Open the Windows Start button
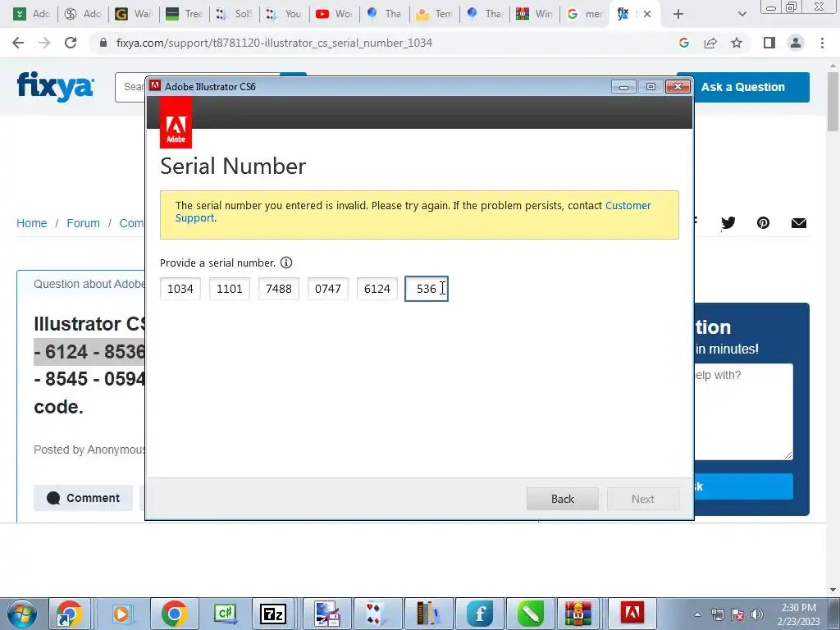 coord(22,614)
